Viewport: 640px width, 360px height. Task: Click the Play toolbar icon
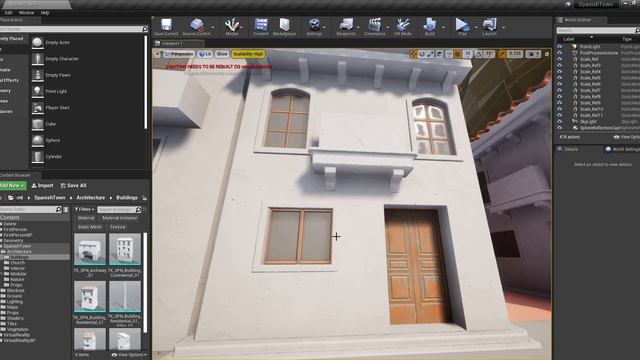[x=462, y=27]
